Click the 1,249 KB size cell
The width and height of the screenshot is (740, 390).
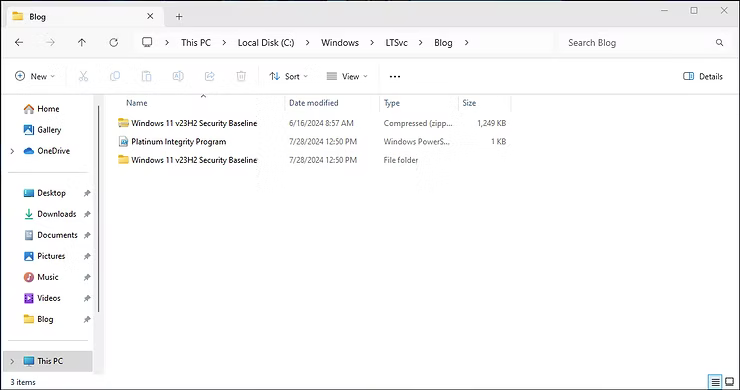tap(491, 123)
